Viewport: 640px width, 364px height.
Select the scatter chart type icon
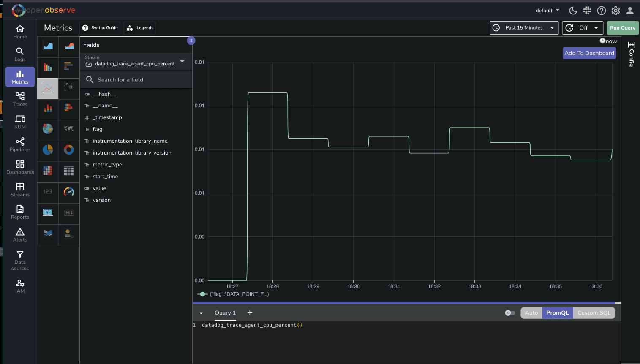[69, 87]
